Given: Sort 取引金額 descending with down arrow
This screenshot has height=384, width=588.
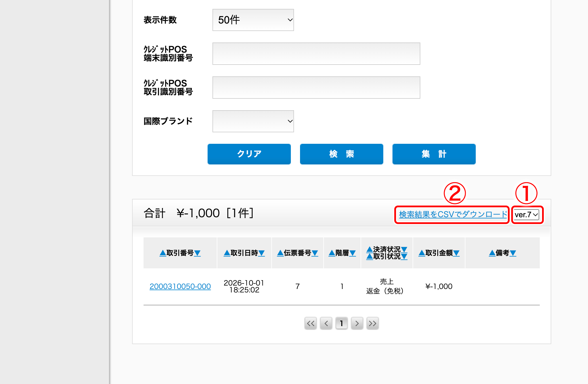Looking at the screenshot, I should pyautogui.click(x=456, y=253).
